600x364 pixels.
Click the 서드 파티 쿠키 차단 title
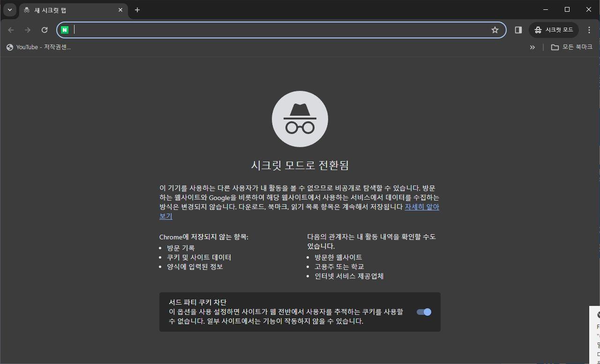point(198,302)
